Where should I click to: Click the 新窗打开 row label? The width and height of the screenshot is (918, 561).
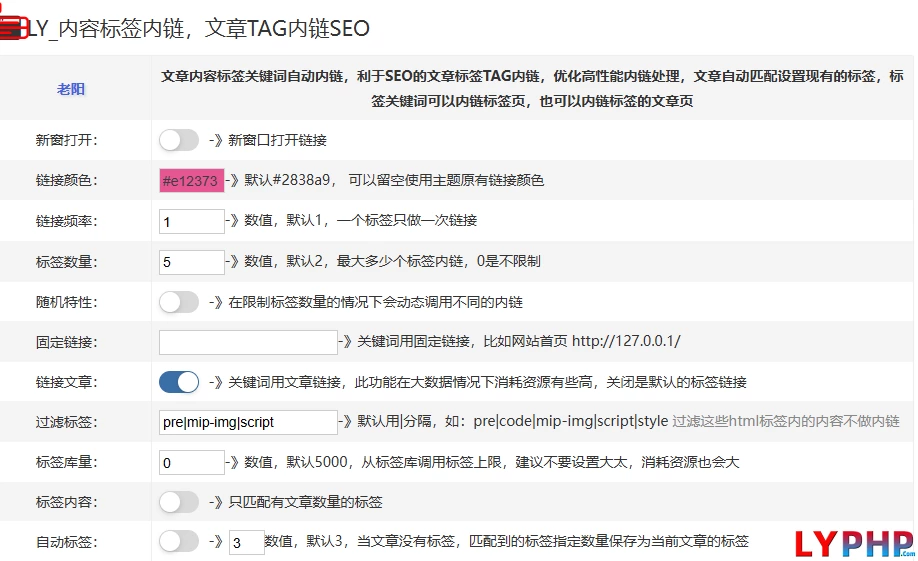[66, 140]
